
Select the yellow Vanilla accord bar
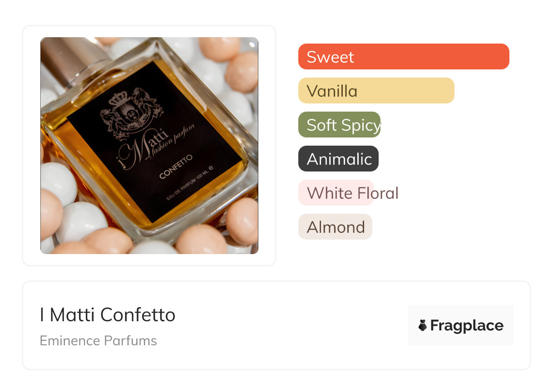click(376, 91)
